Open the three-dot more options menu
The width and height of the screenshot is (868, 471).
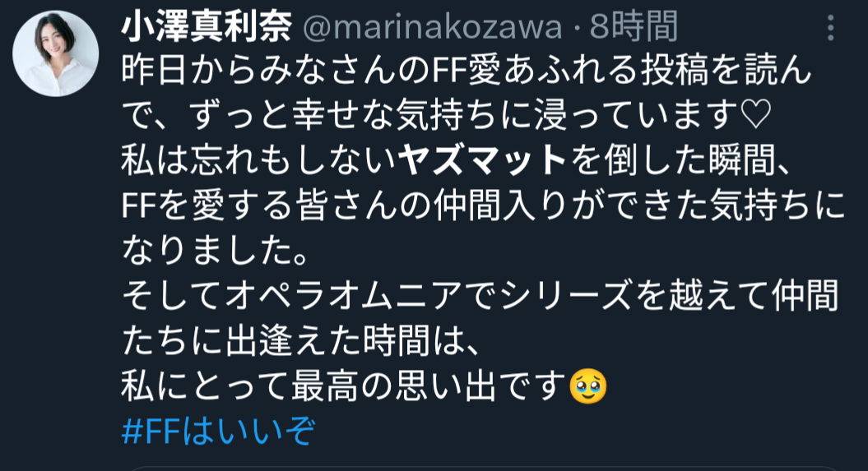click(830, 28)
